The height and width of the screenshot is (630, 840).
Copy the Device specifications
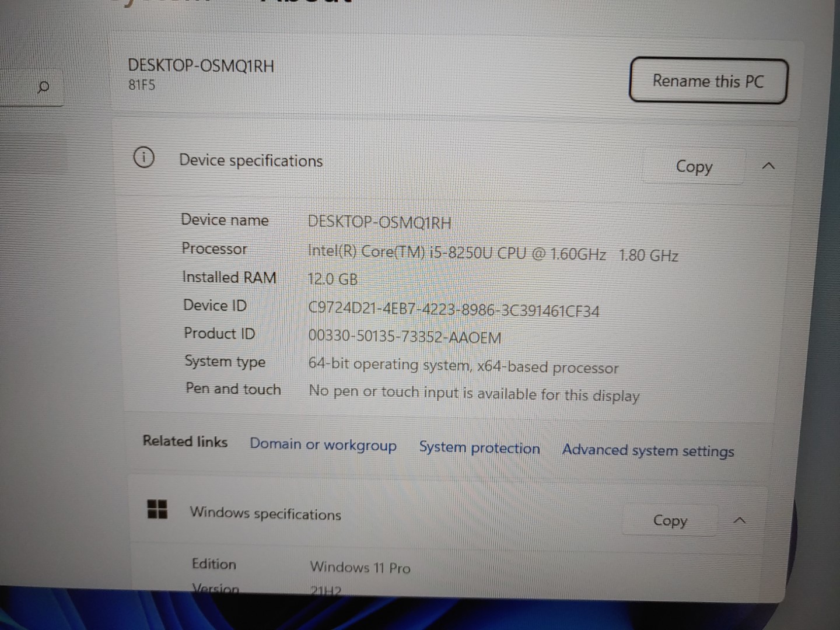click(x=694, y=167)
